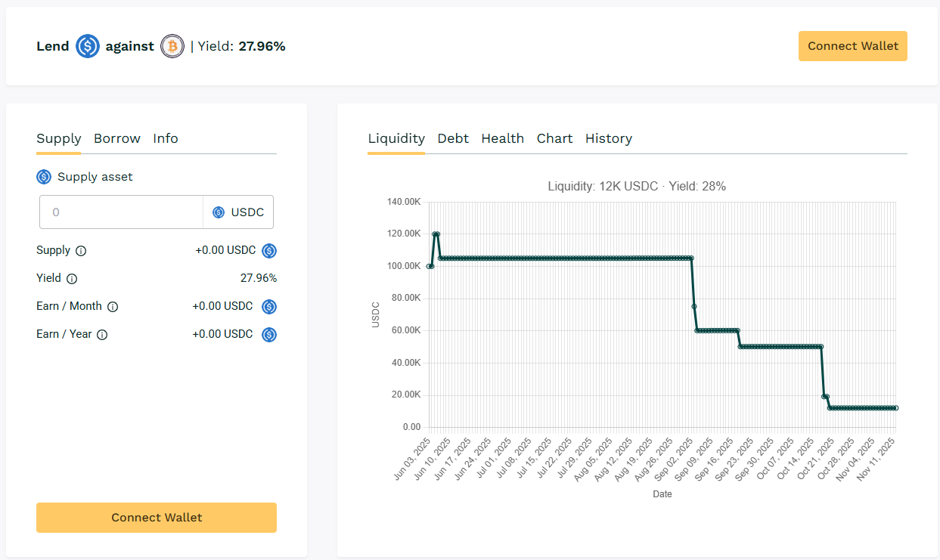Click the info icon next to Supply
The image size is (940, 560).
[x=81, y=251]
